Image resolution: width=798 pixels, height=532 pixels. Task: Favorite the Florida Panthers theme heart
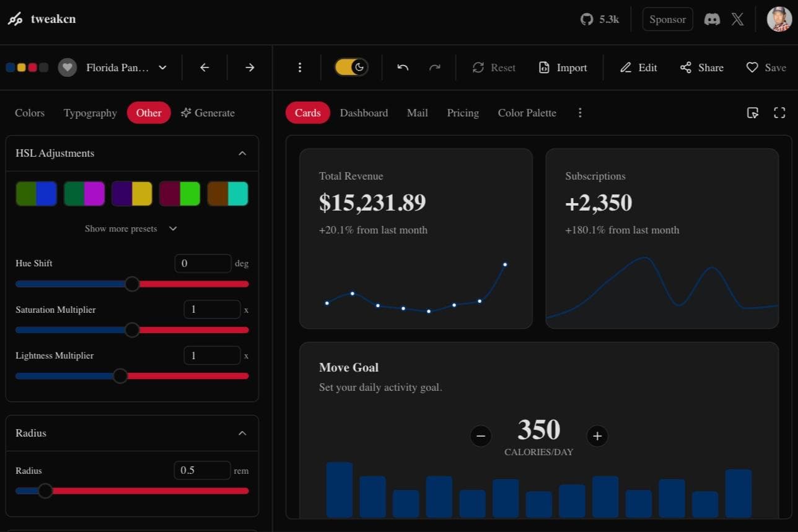coord(67,67)
